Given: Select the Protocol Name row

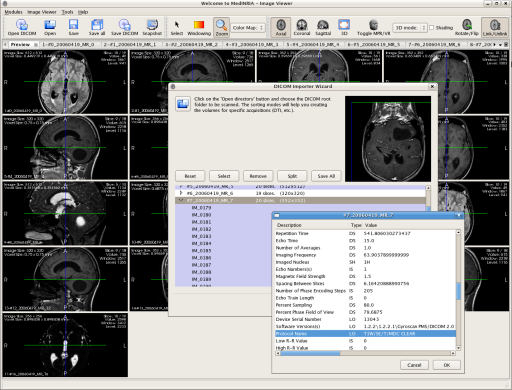Looking at the screenshot, I should [365, 334].
